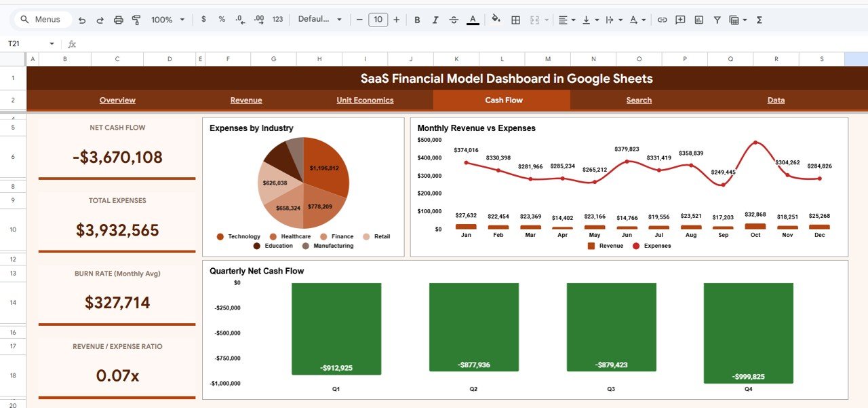Toggle strikethrough formatting
The image size is (868, 408).
coord(453,19)
